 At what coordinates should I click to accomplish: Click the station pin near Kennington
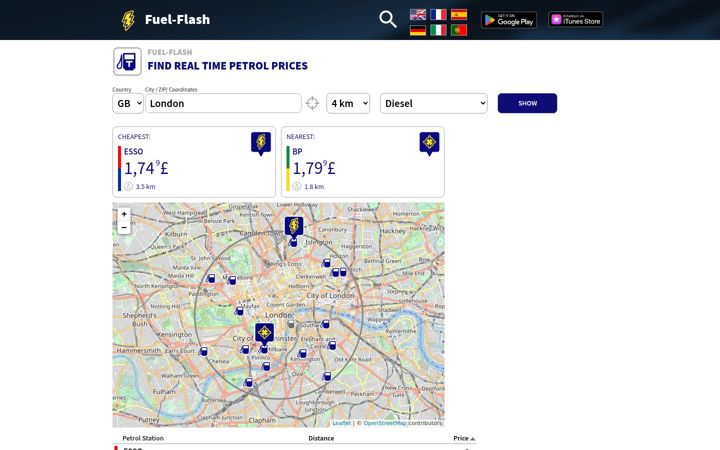tap(302, 353)
